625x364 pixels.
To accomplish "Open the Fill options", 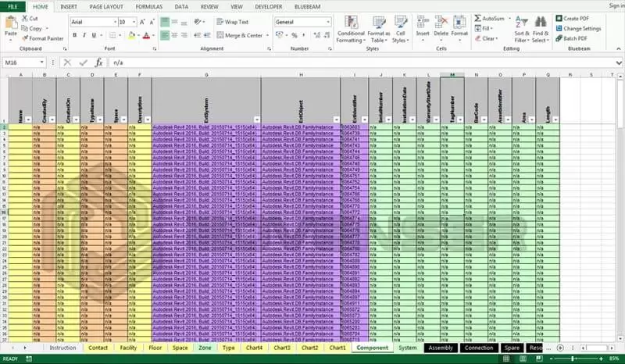I will (484, 28).
